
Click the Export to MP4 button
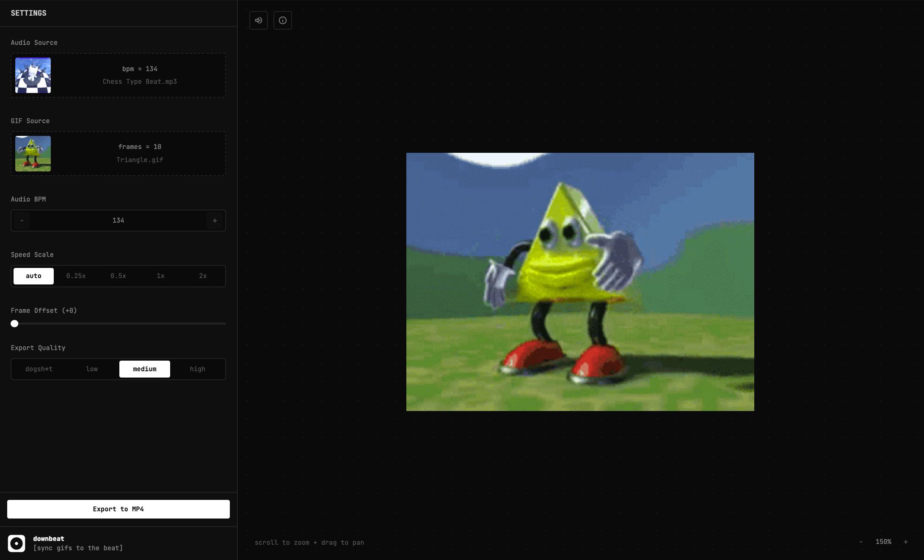click(x=119, y=509)
